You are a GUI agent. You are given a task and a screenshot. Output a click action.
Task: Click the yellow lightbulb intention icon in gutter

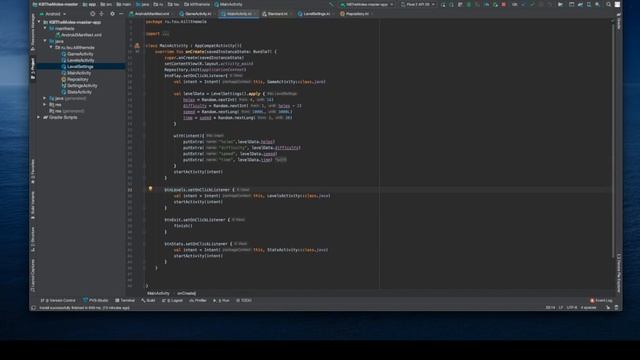click(x=150, y=189)
